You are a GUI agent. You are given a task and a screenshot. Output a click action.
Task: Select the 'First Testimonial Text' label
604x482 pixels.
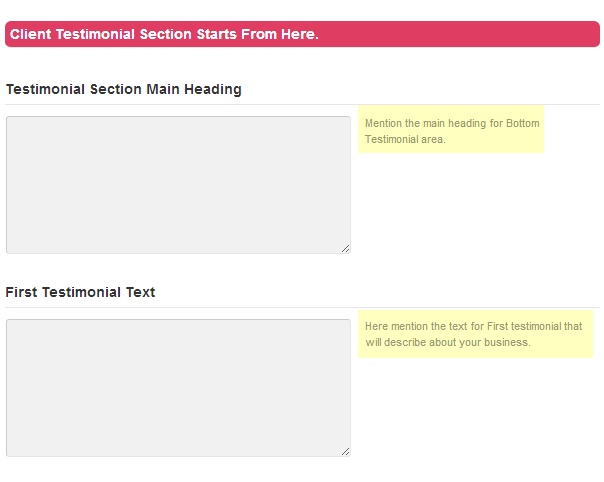tap(80, 292)
